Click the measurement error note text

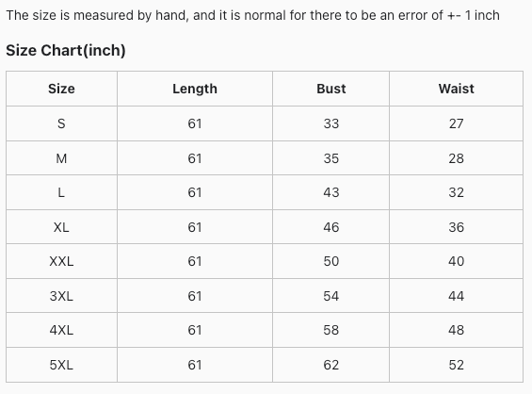(x=252, y=15)
